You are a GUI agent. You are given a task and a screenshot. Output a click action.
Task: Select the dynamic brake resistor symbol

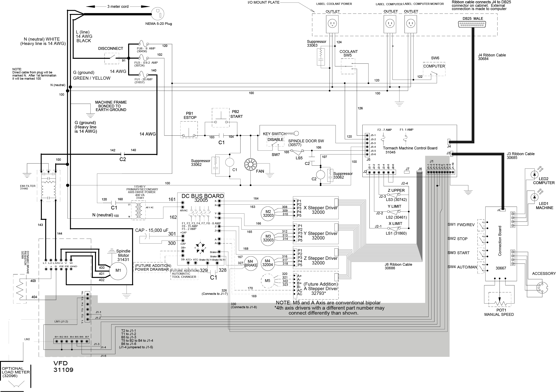[20, 289]
